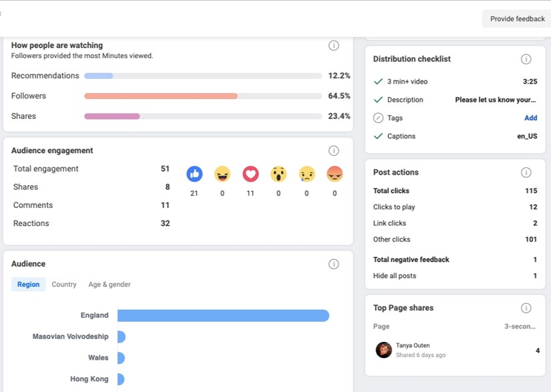Click Tanya Outen's profile thumbnail

point(384,350)
